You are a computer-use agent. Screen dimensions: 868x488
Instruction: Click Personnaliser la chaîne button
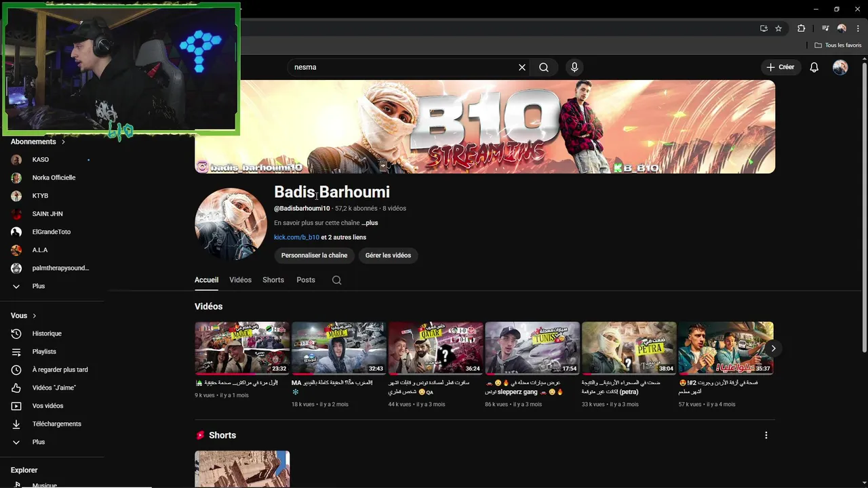point(314,256)
